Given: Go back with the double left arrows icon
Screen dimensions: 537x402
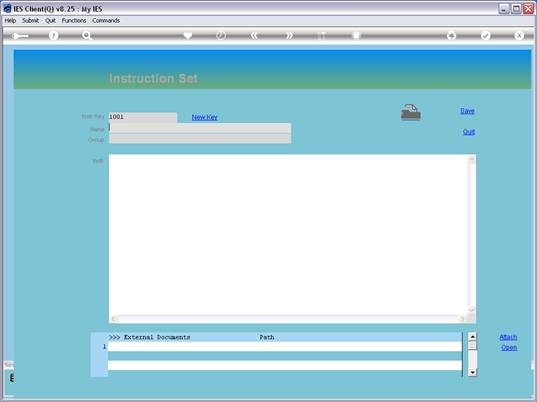Looking at the screenshot, I should point(254,35).
